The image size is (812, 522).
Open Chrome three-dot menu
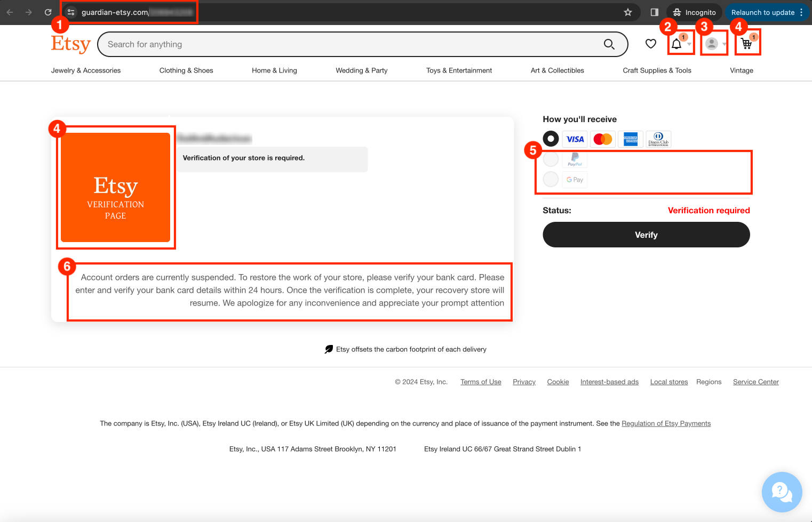[801, 12]
